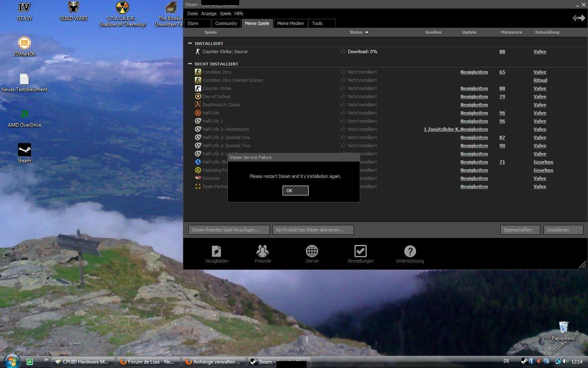Toggle favorite star for Half-Life 2: Episode Two
This screenshot has height=368, width=588.
[x=343, y=146]
